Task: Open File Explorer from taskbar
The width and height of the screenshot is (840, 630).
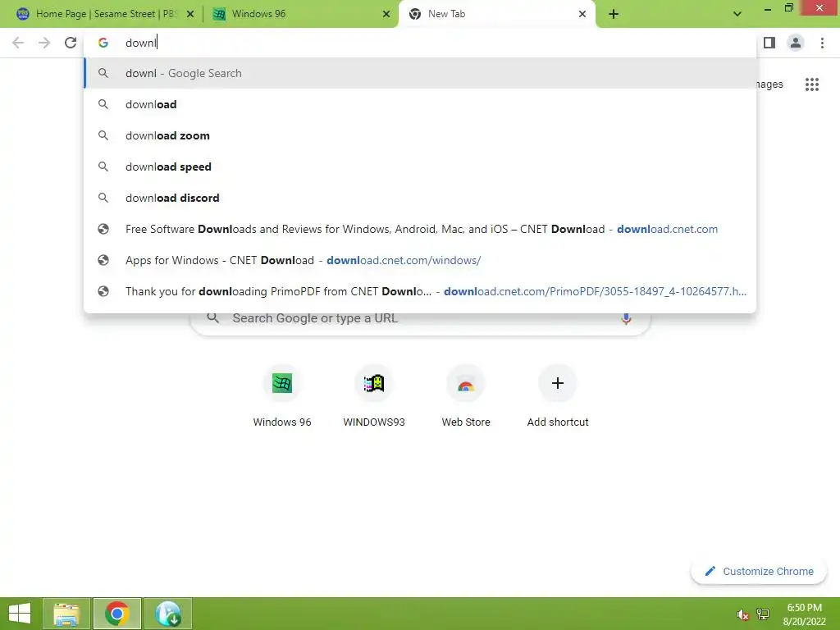Action: 66,614
